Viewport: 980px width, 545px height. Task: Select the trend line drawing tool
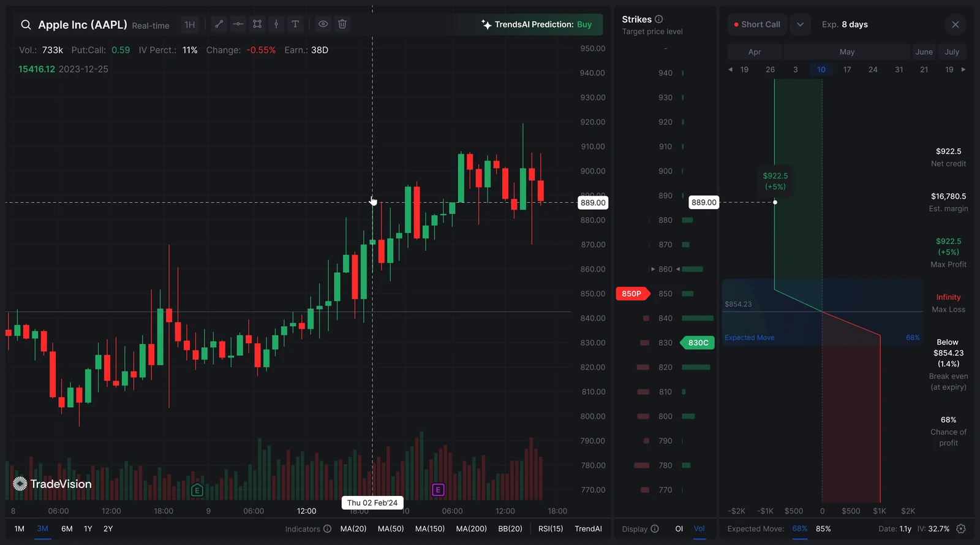(x=219, y=24)
